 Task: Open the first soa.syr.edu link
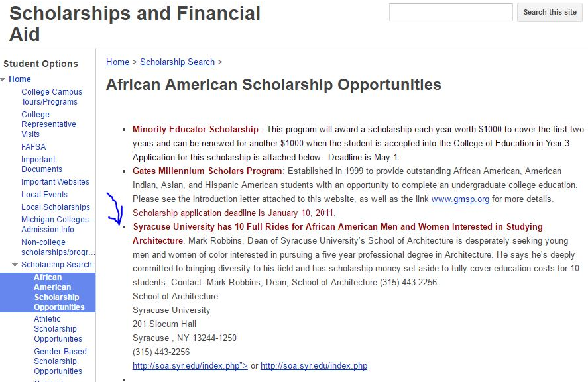190,365
